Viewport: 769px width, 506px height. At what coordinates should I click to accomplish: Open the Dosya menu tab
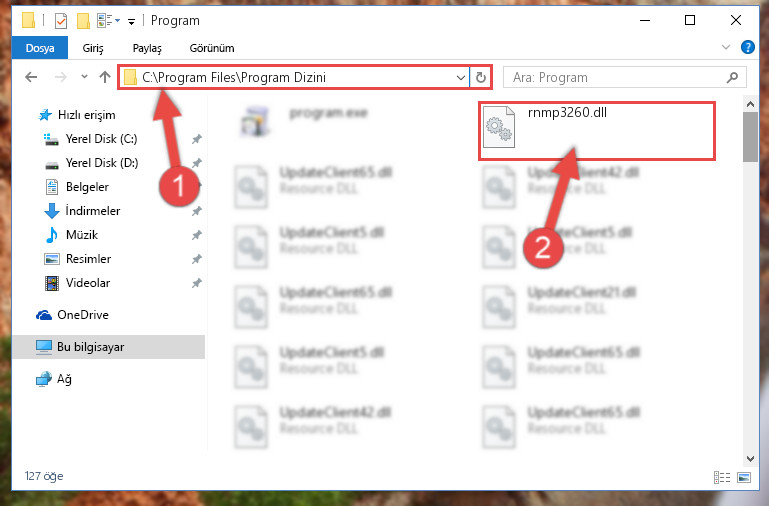[40, 48]
